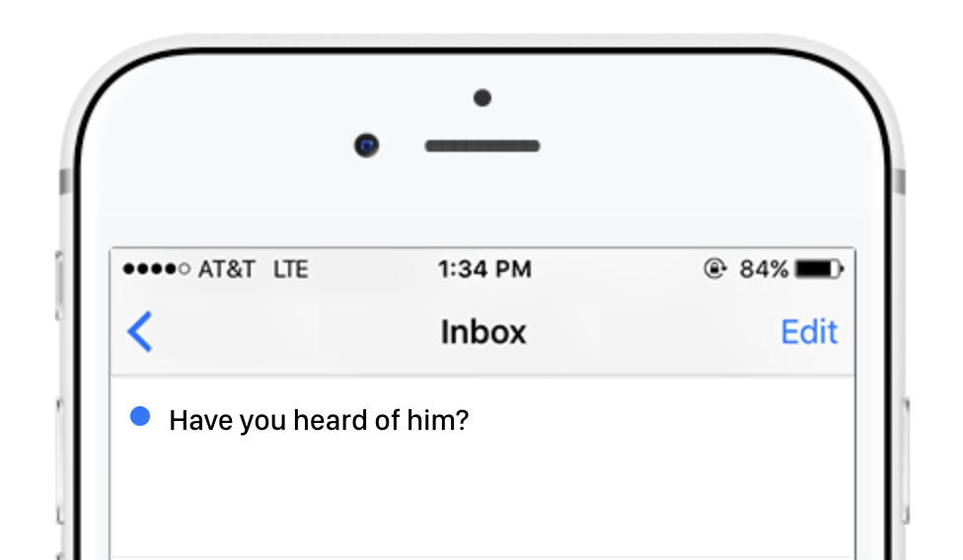Tap the front camera lens
The height and width of the screenshot is (560, 963).
point(367,146)
